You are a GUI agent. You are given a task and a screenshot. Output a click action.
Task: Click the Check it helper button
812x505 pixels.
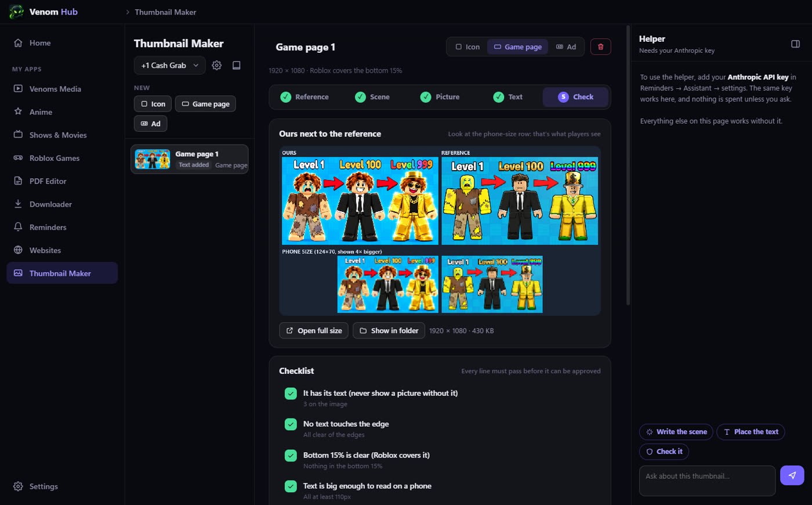click(664, 452)
